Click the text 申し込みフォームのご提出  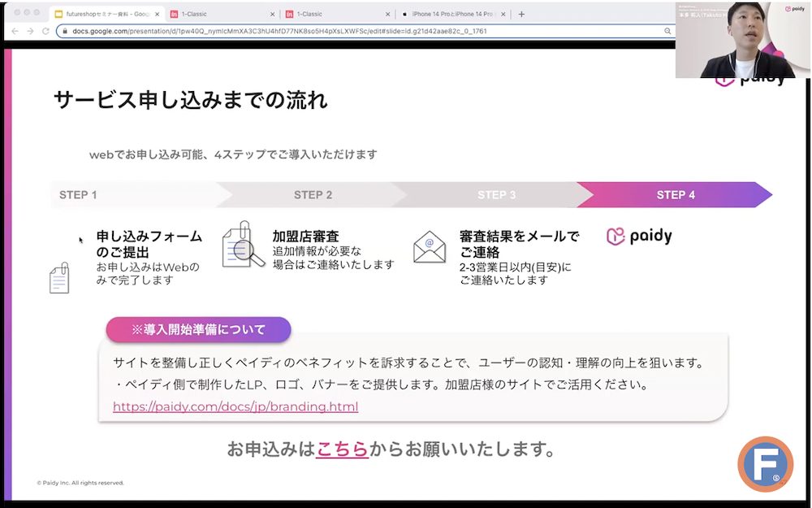pos(149,244)
